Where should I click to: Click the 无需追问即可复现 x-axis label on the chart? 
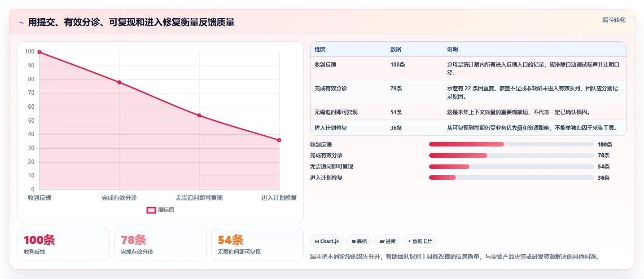199,198
